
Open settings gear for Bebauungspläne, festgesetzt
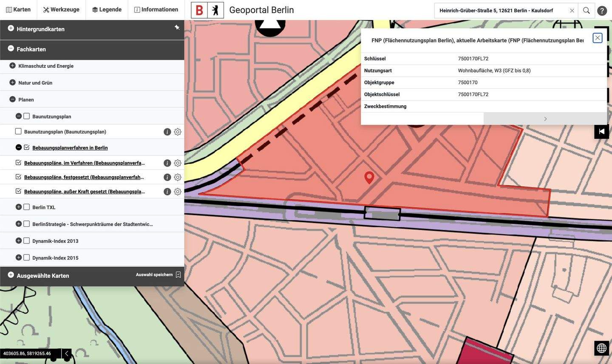pyautogui.click(x=178, y=178)
